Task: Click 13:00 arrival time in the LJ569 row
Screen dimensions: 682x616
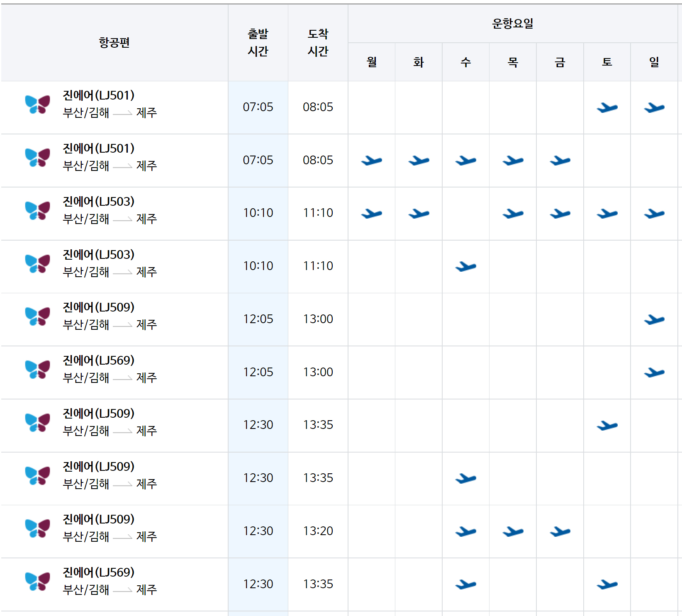Action: [318, 372]
